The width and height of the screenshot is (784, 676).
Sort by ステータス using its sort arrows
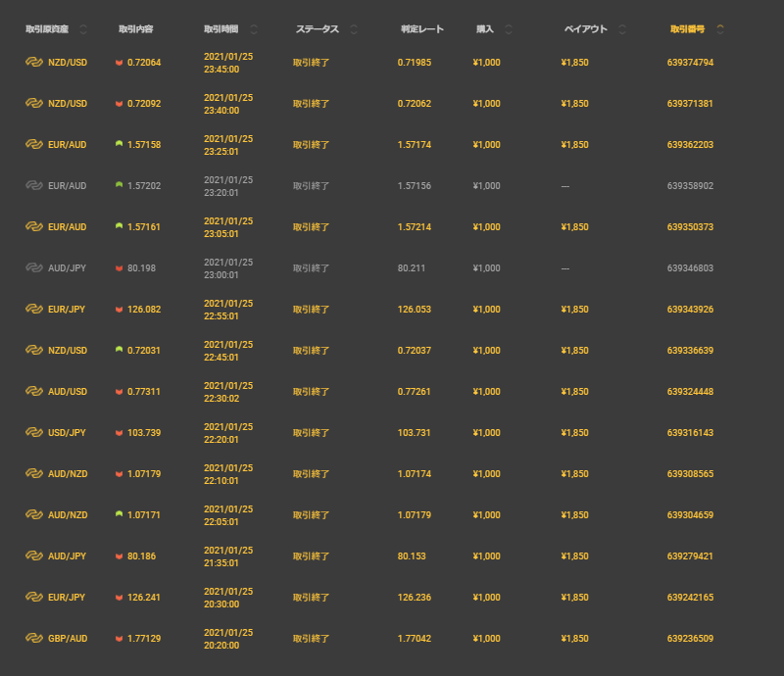click(x=353, y=29)
